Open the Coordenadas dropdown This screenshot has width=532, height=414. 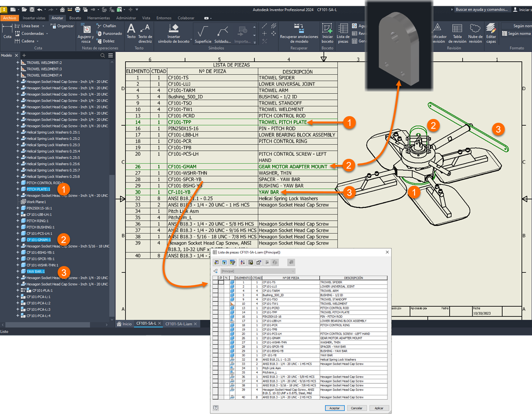coord(47,34)
